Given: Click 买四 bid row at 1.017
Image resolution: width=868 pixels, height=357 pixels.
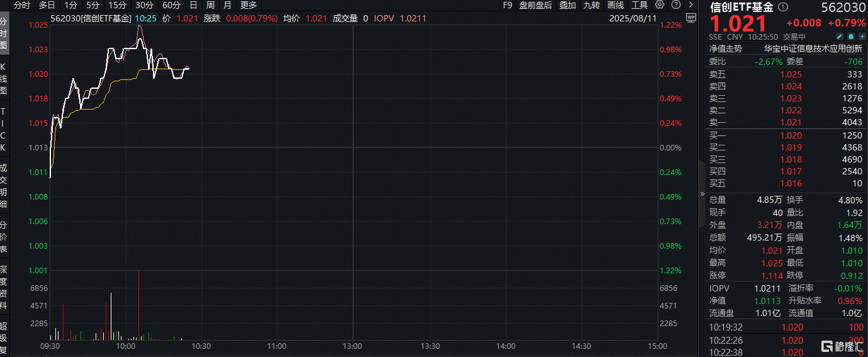Looking at the screenshot, I should click(x=786, y=171).
